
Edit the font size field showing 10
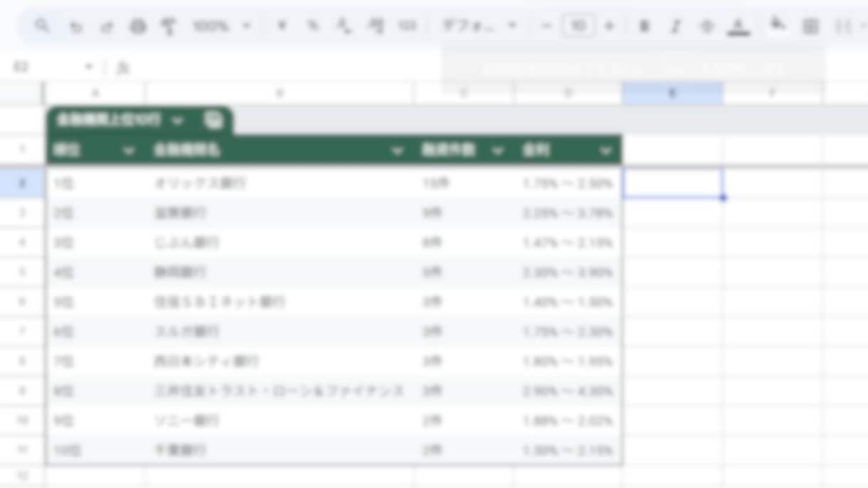(x=578, y=26)
